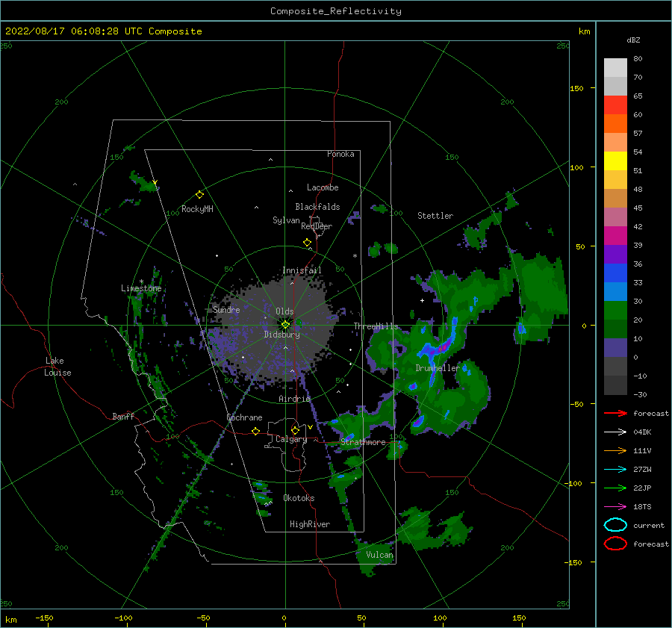Click the cyan 27ZW arrow icon

click(615, 470)
